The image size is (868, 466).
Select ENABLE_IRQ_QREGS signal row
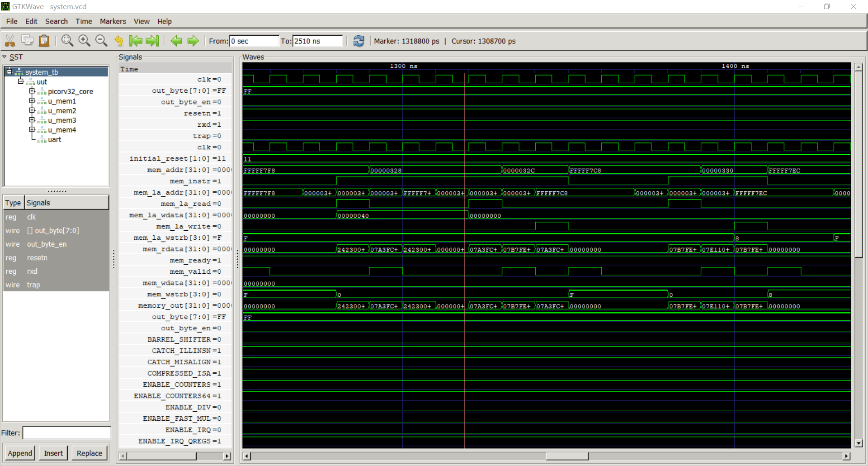(x=175, y=441)
